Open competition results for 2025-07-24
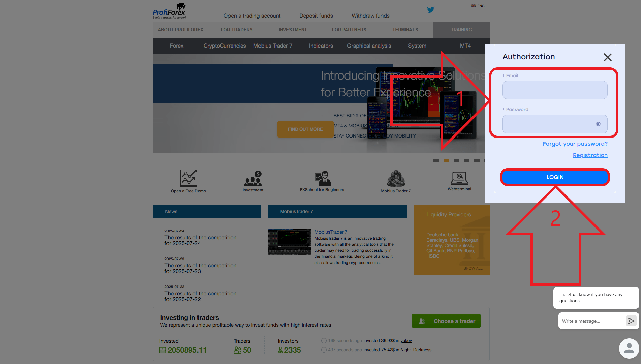Image resolution: width=641 pixels, height=364 pixels. coord(200,240)
